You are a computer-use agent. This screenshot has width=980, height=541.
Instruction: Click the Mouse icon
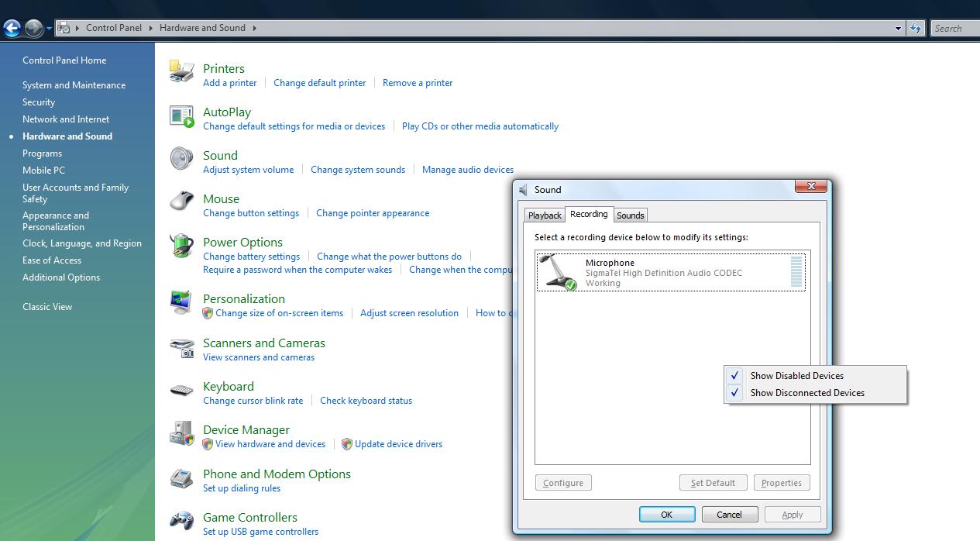181,202
